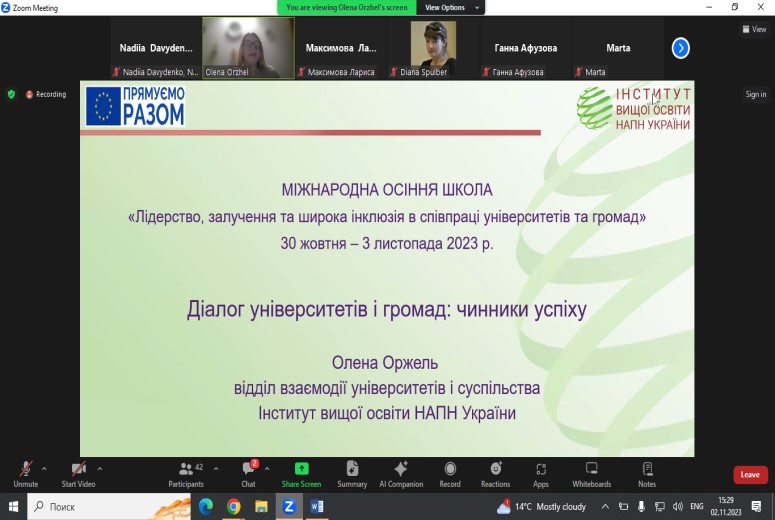Open volume control in system tray
This screenshot has height=520, width=775.
(x=678, y=507)
